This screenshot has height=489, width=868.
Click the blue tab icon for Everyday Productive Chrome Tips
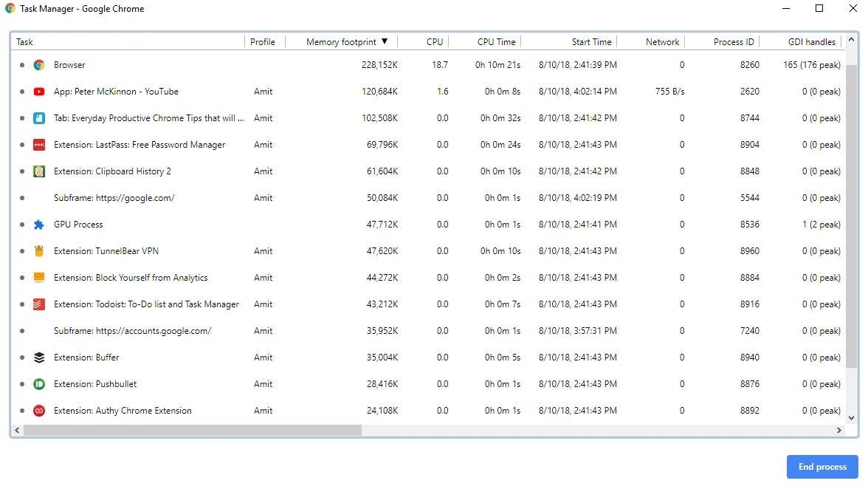tap(38, 118)
